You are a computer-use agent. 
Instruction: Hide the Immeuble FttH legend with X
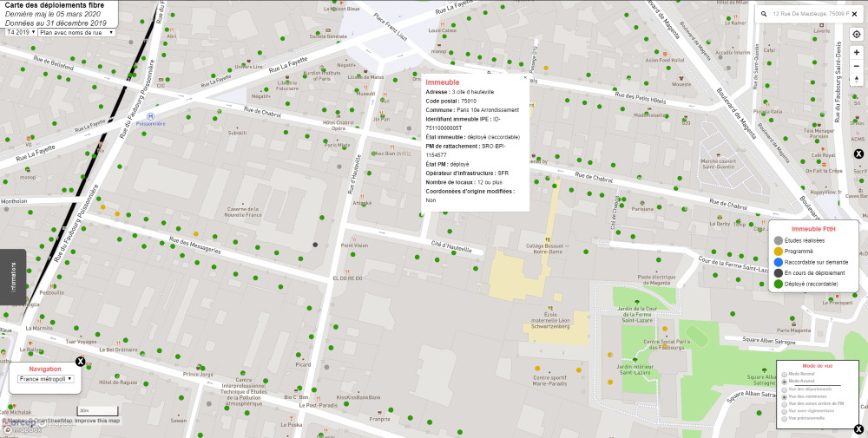pos(858,154)
